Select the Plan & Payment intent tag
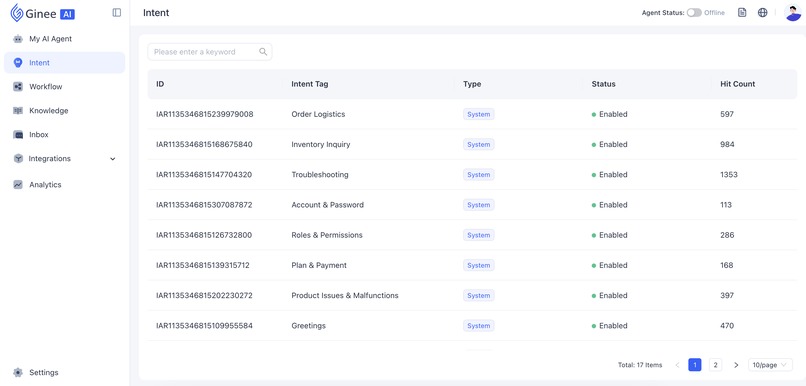Screen dimensions: 806x386 tap(319, 265)
